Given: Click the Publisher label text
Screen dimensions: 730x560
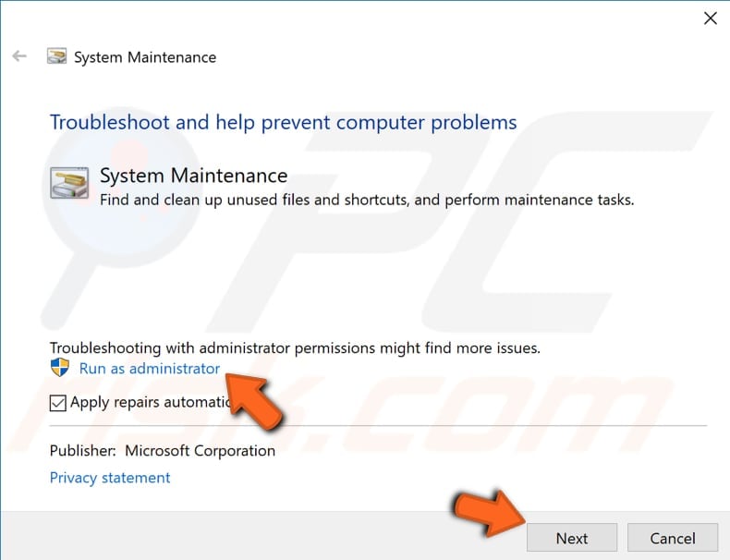Looking at the screenshot, I should tap(83, 451).
